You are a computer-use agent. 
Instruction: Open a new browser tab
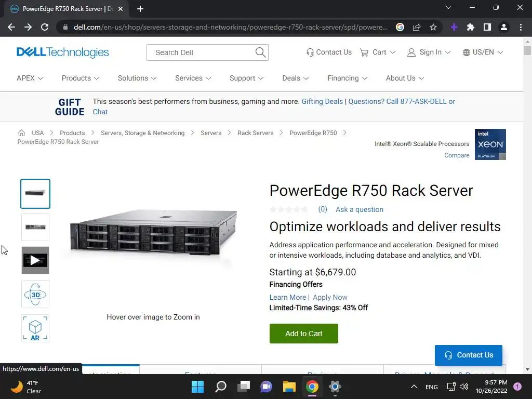pos(140,9)
